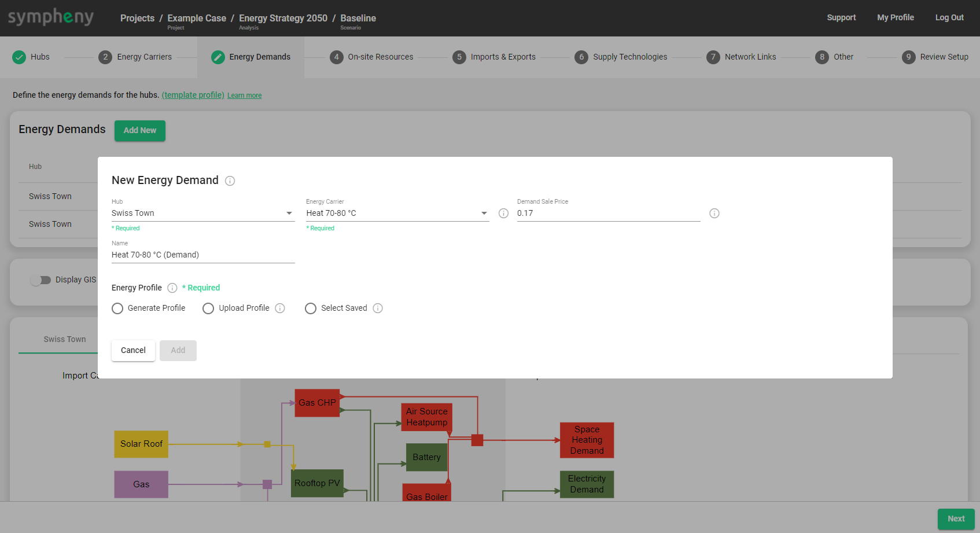This screenshot has width=980, height=533.
Task: Click info icon next to Demand Sale Price
Action: tap(714, 214)
